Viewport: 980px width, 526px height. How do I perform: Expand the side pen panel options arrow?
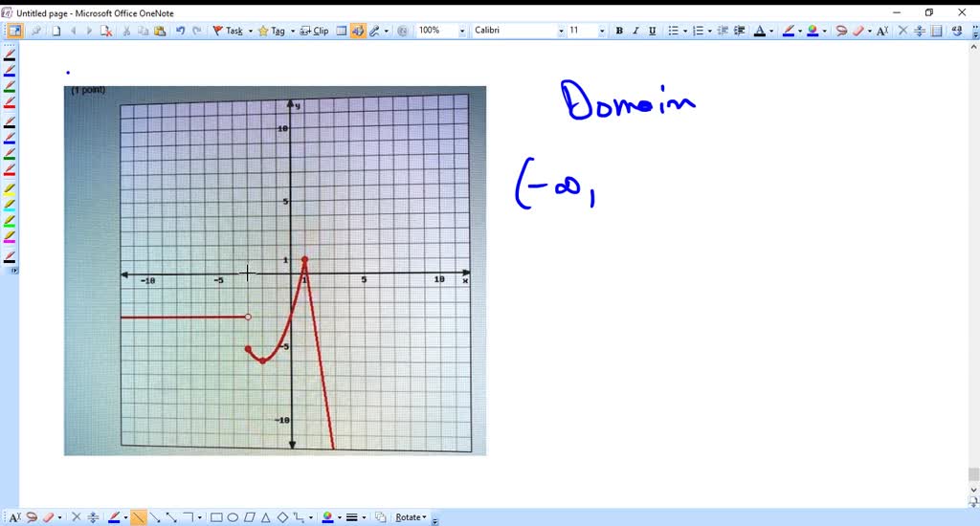13,271
